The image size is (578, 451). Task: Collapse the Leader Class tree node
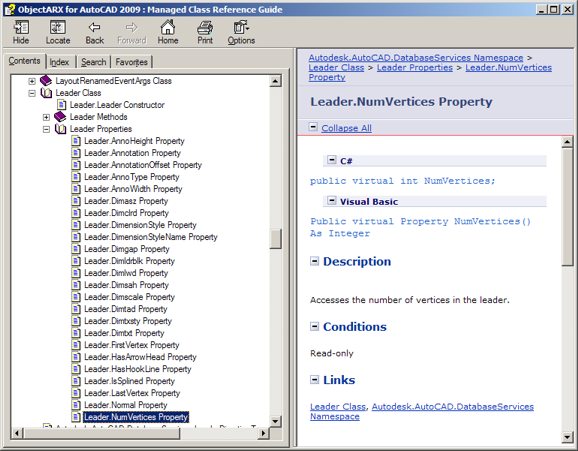pyautogui.click(x=32, y=93)
